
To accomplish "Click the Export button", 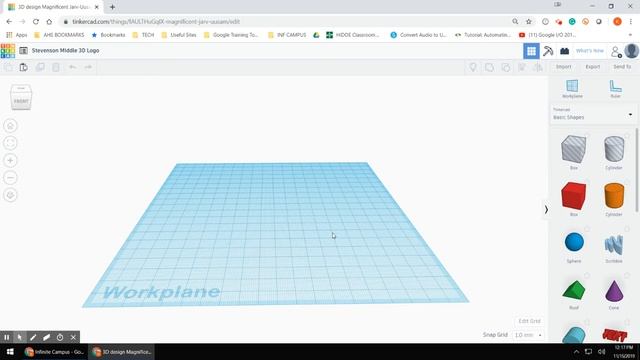I will [x=593, y=67].
